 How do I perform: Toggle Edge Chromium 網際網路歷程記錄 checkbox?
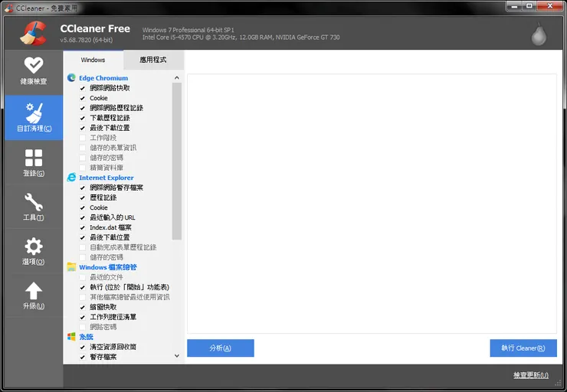(x=83, y=108)
